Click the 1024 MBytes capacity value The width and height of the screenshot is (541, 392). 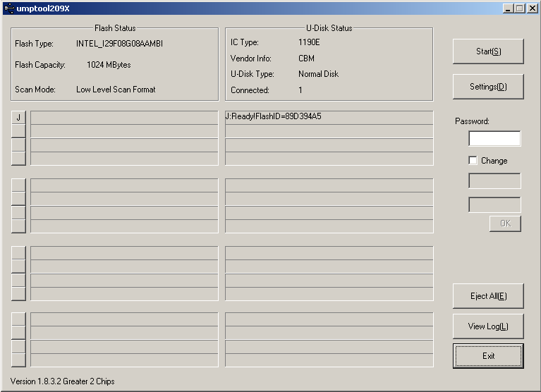(x=109, y=65)
